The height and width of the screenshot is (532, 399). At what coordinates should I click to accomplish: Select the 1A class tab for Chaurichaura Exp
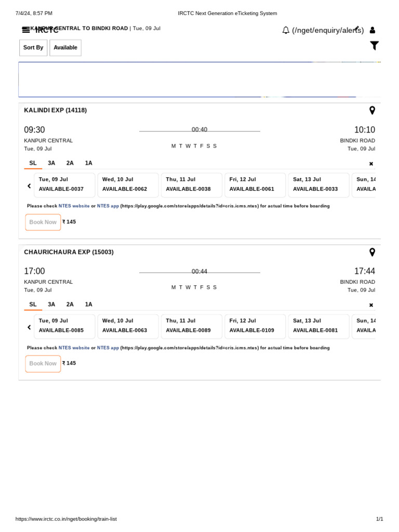[89, 304]
